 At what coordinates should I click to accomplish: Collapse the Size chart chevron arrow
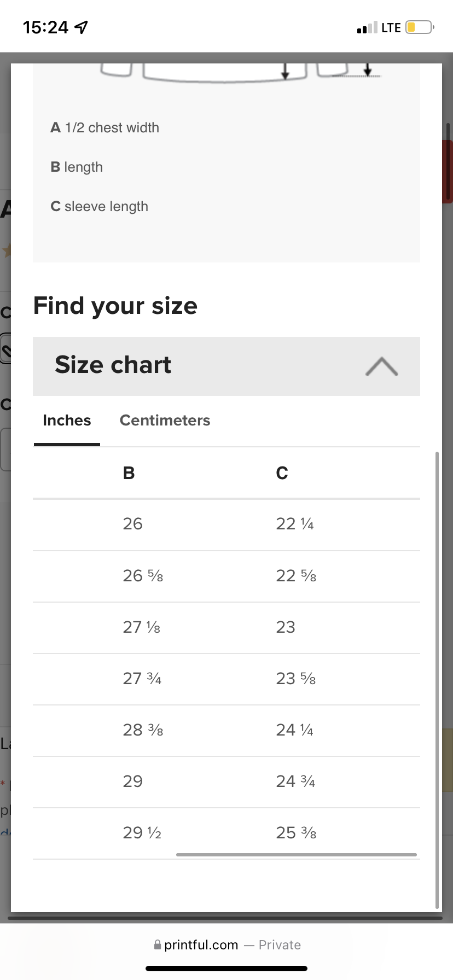tap(381, 366)
